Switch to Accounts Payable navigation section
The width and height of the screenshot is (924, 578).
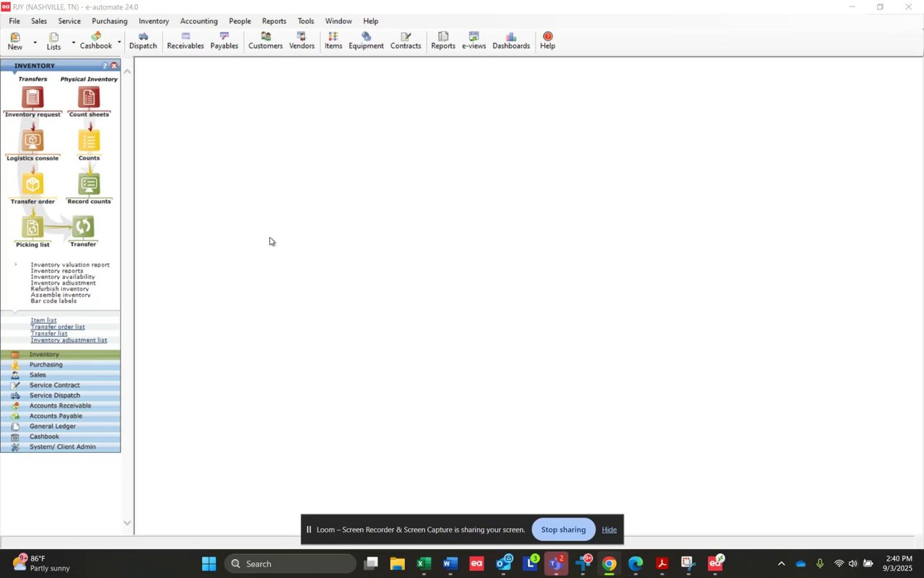pos(61,416)
